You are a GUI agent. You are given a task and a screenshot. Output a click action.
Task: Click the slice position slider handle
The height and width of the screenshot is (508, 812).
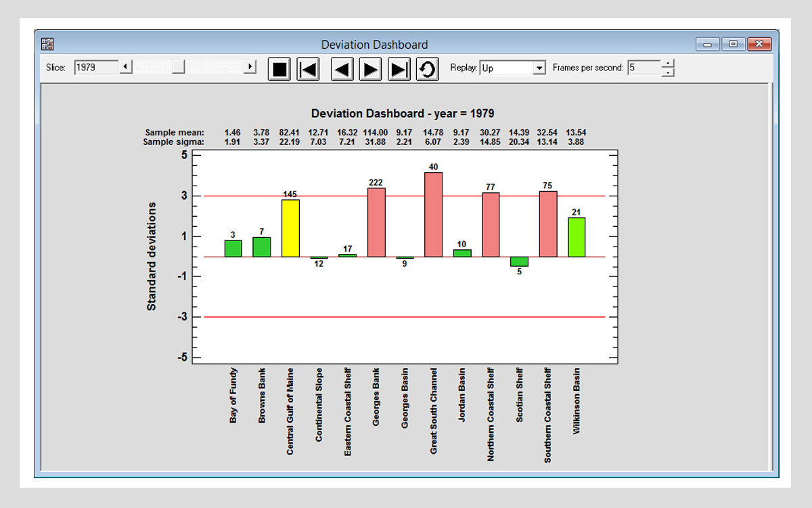pyautogui.click(x=177, y=68)
